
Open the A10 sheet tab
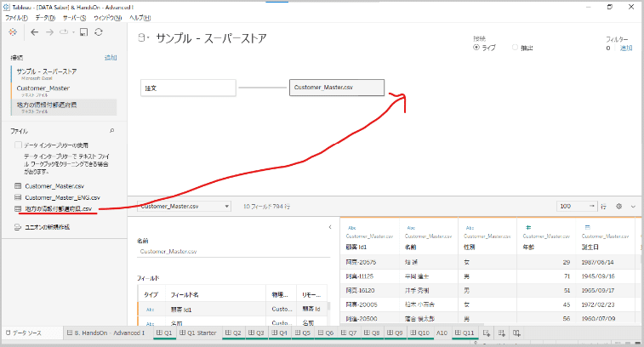pos(442,333)
